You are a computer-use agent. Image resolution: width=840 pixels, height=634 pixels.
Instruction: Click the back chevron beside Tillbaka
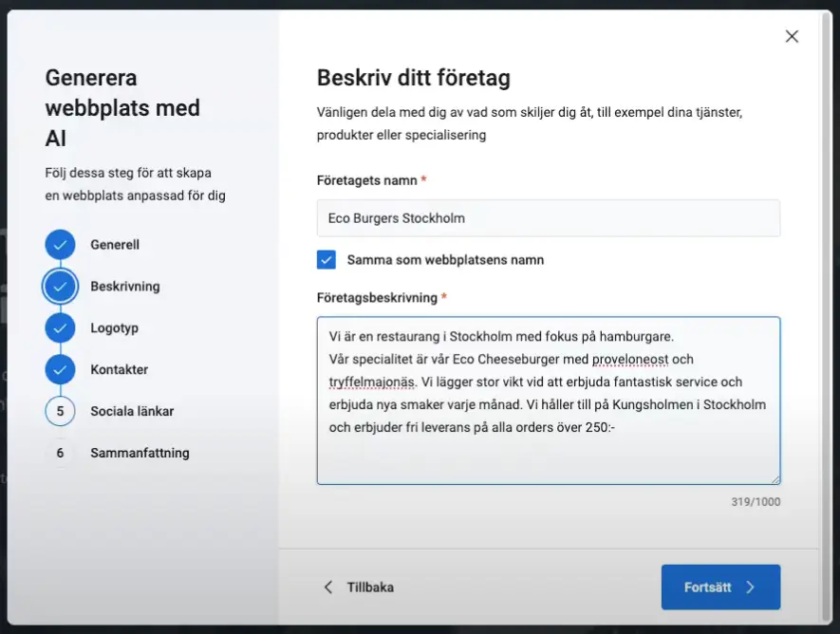tap(328, 587)
